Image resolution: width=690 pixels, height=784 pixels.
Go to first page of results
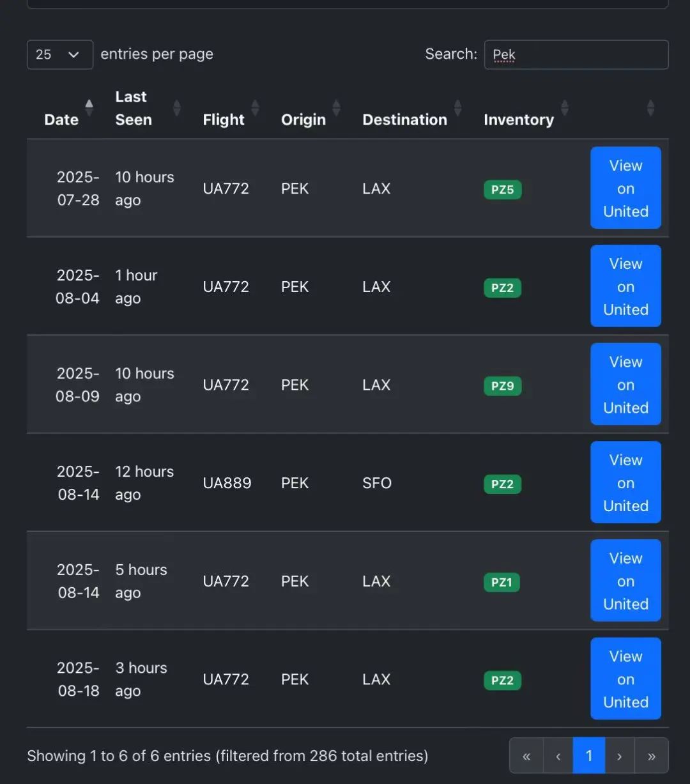(526, 756)
